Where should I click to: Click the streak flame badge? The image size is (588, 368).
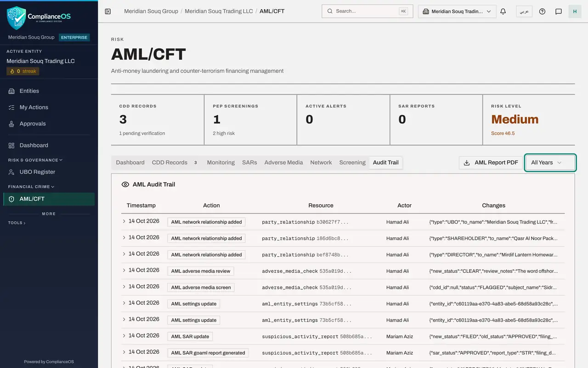coord(23,71)
